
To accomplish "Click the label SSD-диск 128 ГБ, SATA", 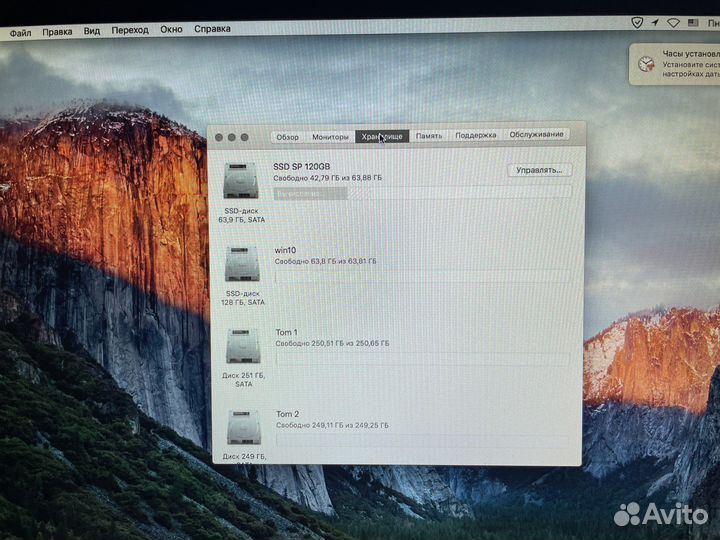I will coord(243,298).
